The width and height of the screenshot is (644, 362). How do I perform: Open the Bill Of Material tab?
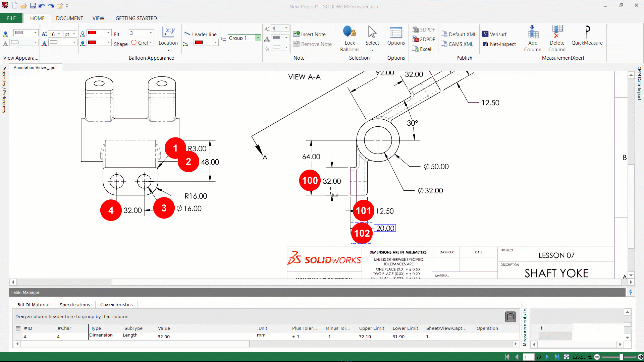point(33,305)
